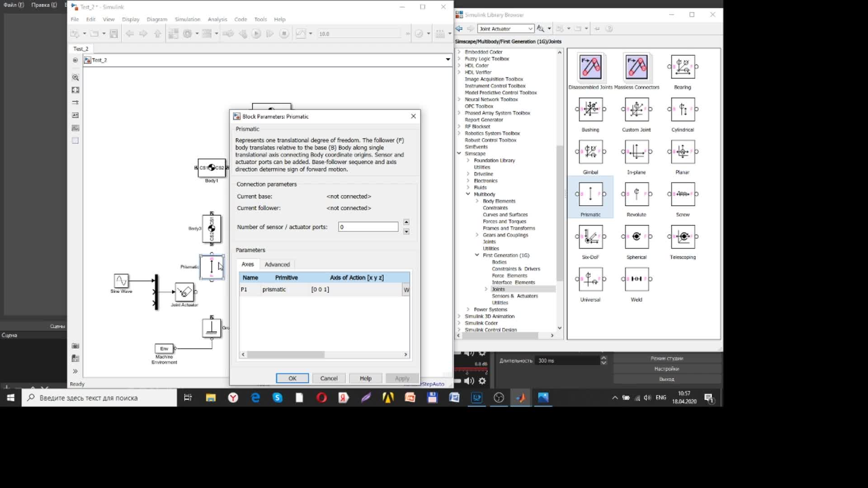Screen dimensions: 868x488
Task: Select the Gimbal joint block
Action: point(590,152)
